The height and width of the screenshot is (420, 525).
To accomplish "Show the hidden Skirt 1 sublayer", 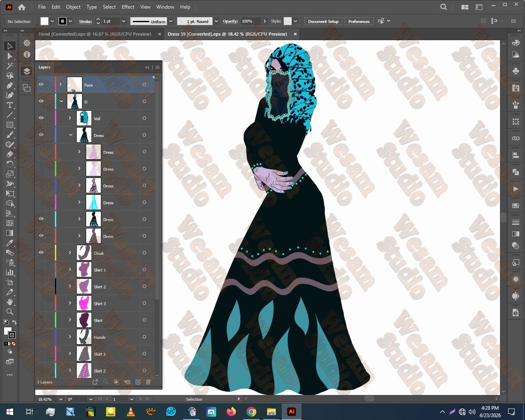I will coord(41,354).
